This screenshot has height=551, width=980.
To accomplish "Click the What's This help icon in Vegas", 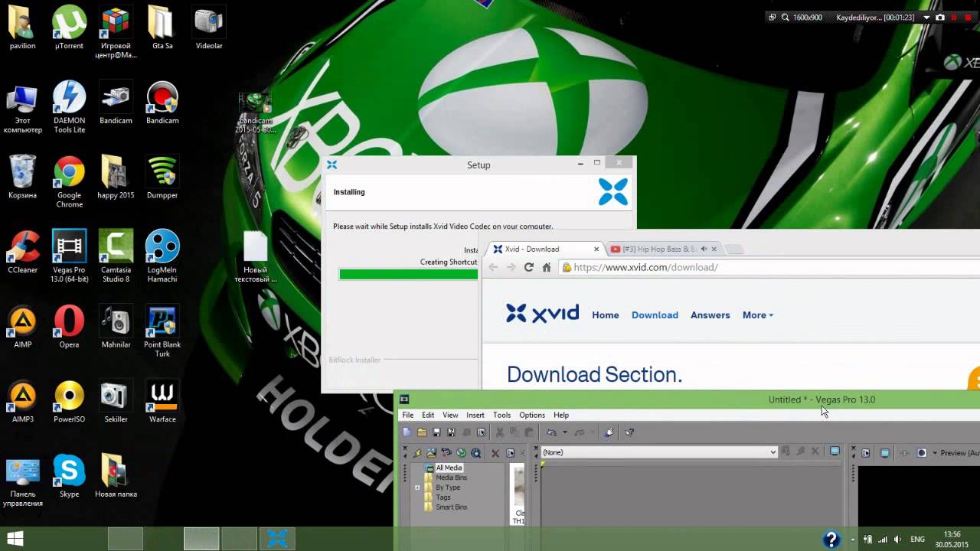I will 629,432.
